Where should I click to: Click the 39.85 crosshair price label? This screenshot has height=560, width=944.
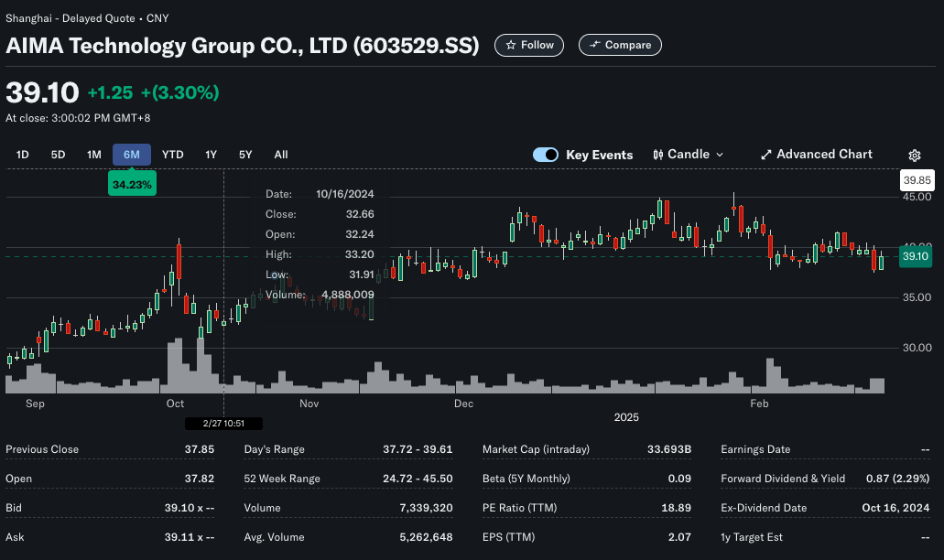coord(917,180)
